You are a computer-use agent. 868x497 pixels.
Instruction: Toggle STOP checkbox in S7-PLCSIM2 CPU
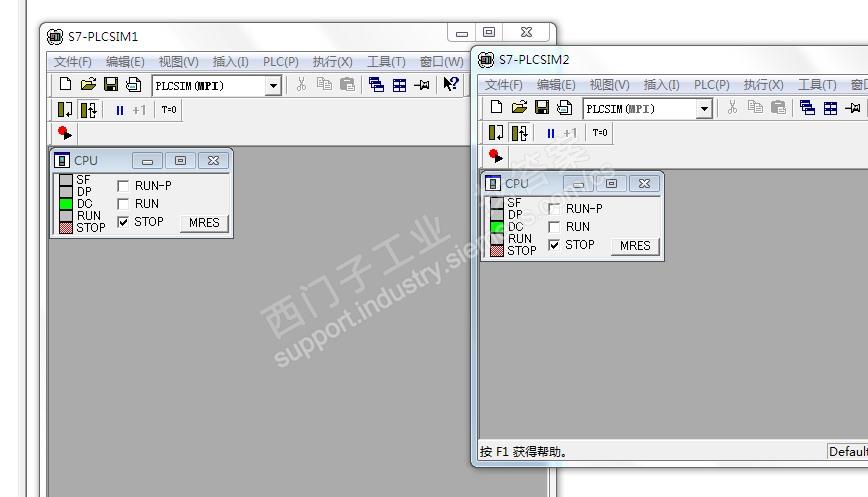554,245
